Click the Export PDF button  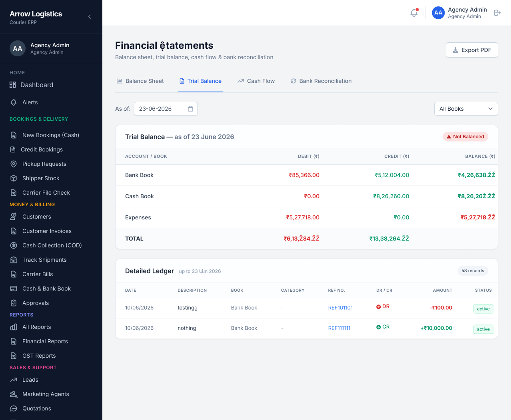click(472, 50)
